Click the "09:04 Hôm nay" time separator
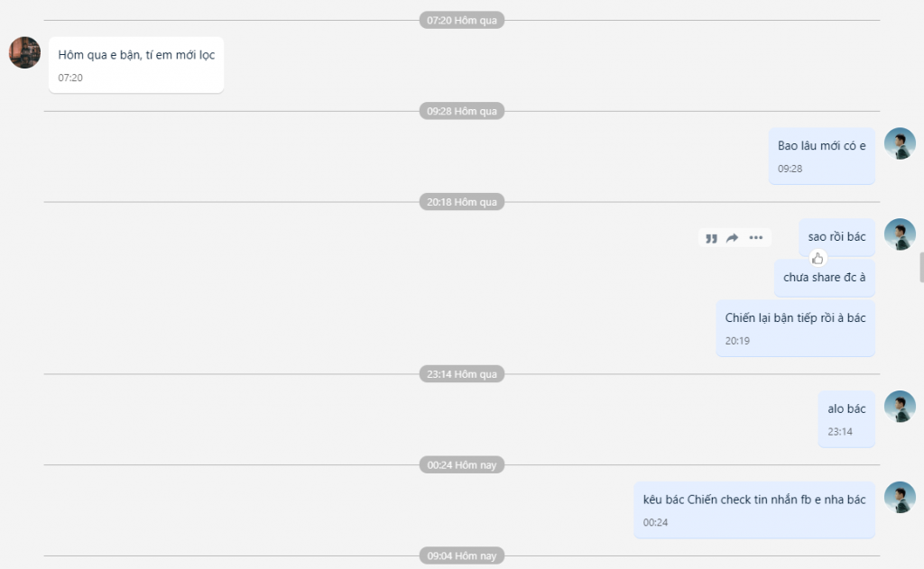The width and height of the screenshot is (924, 569). [462, 556]
